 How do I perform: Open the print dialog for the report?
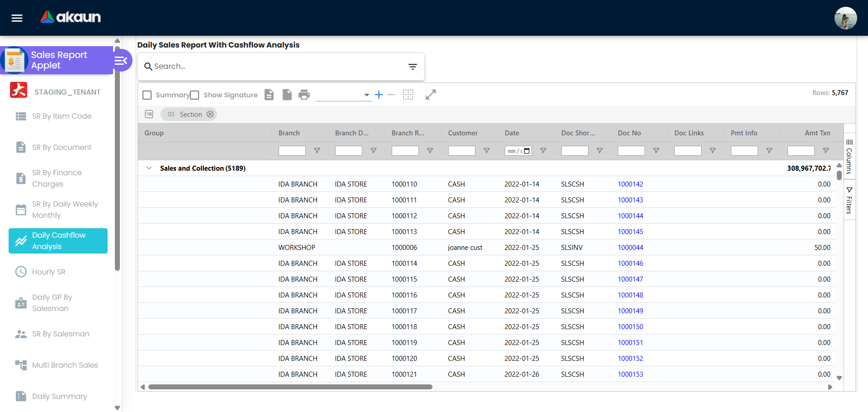pyautogui.click(x=304, y=95)
